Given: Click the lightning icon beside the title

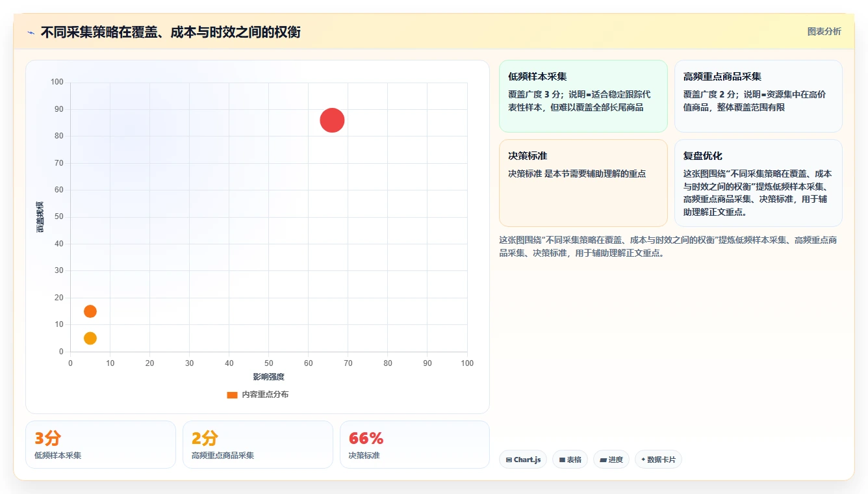Looking at the screenshot, I should (x=31, y=32).
